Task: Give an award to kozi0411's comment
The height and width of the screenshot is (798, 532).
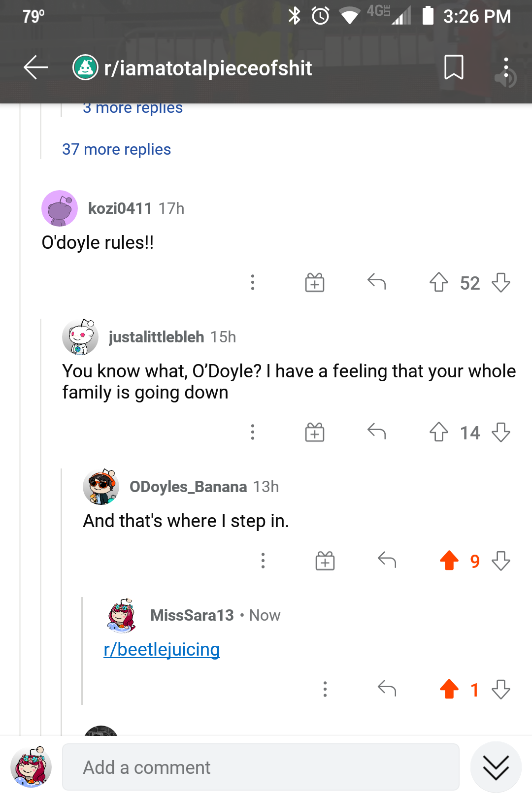Action: pos(314,283)
